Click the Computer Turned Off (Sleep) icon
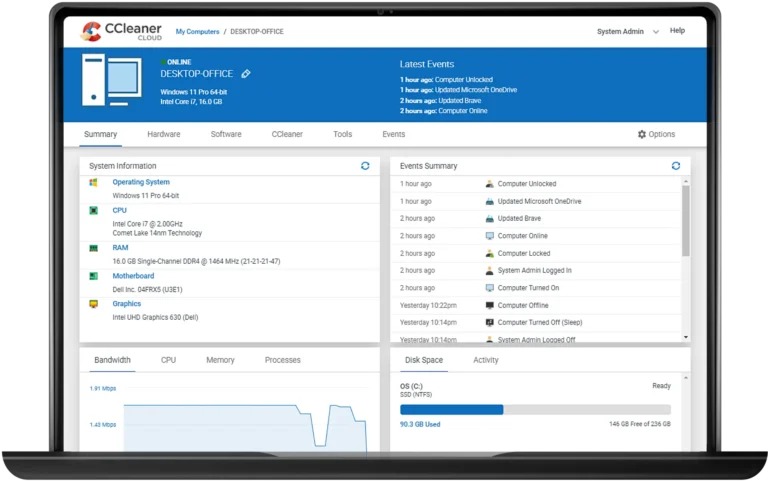The image size is (768, 481). (x=489, y=322)
